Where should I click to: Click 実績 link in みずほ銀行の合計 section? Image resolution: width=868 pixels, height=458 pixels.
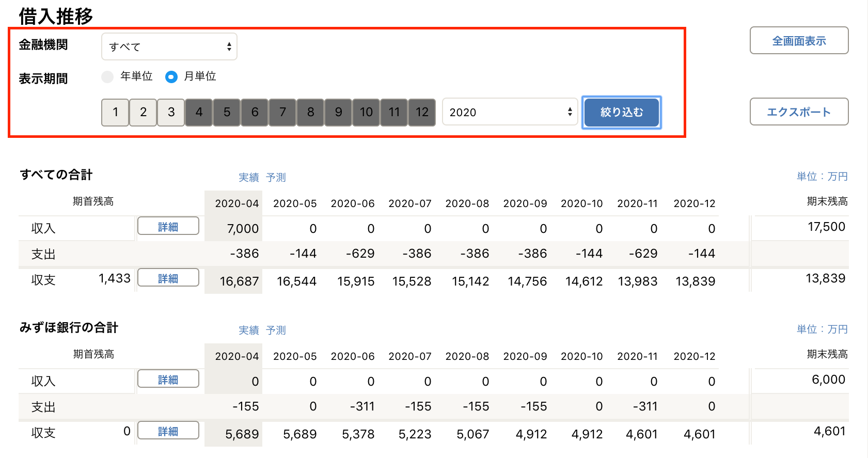(x=249, y=330)
